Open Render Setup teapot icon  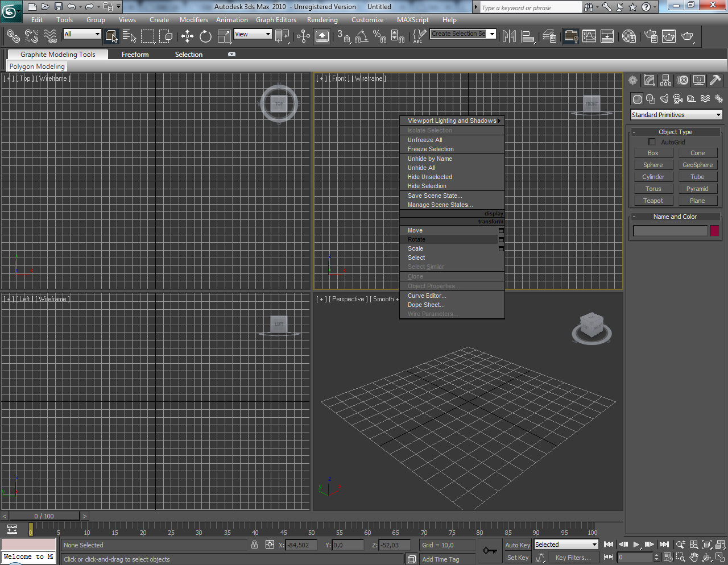pyautogui.click(x=651, y=36)
